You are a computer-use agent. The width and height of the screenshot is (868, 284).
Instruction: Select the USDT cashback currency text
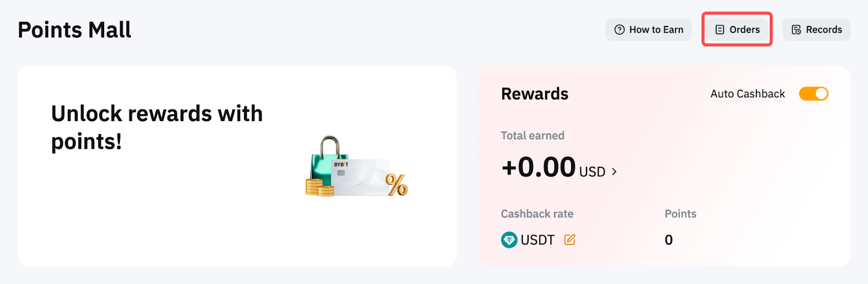click(537, 240)
